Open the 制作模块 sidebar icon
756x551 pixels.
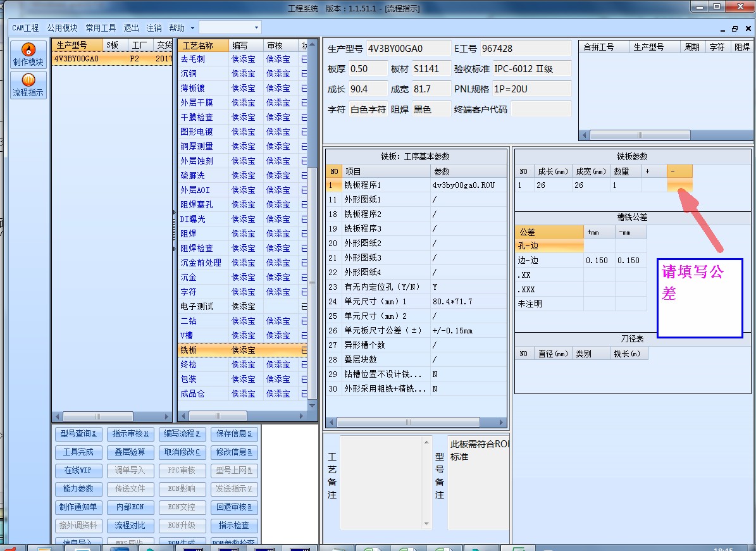[x=28, y=54]
